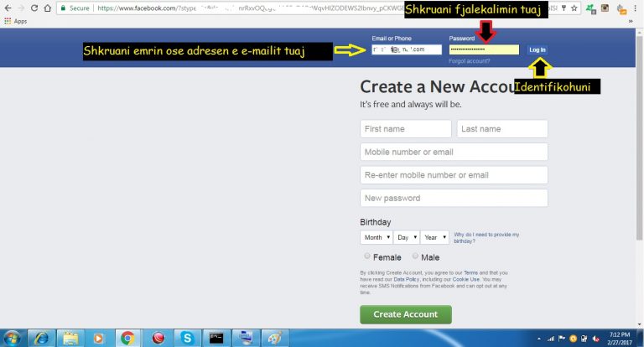
Task: Click the scrollbar up arrow
Action: 639,32
